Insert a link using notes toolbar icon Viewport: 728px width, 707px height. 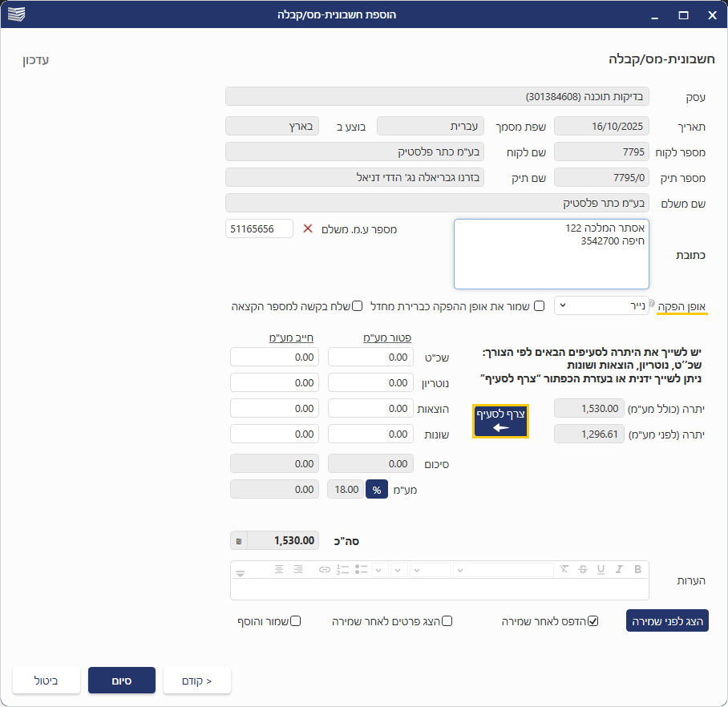coord(325,570)
